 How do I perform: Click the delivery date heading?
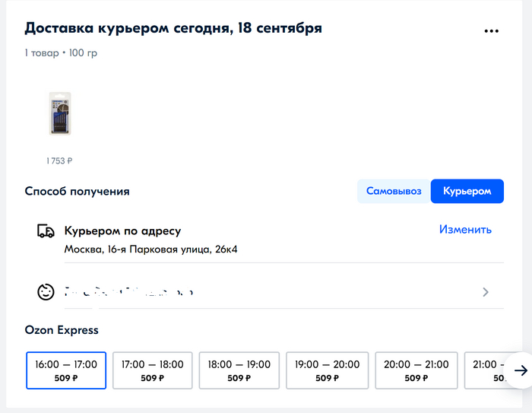(173, 29)
